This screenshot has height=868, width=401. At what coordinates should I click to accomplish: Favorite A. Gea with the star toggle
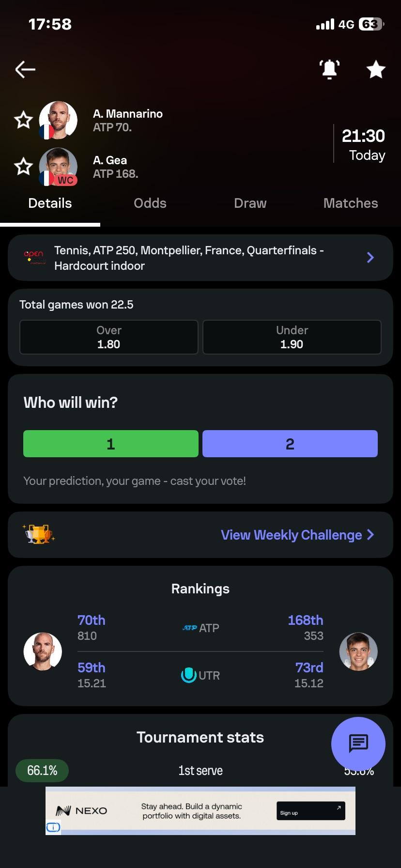23,167
